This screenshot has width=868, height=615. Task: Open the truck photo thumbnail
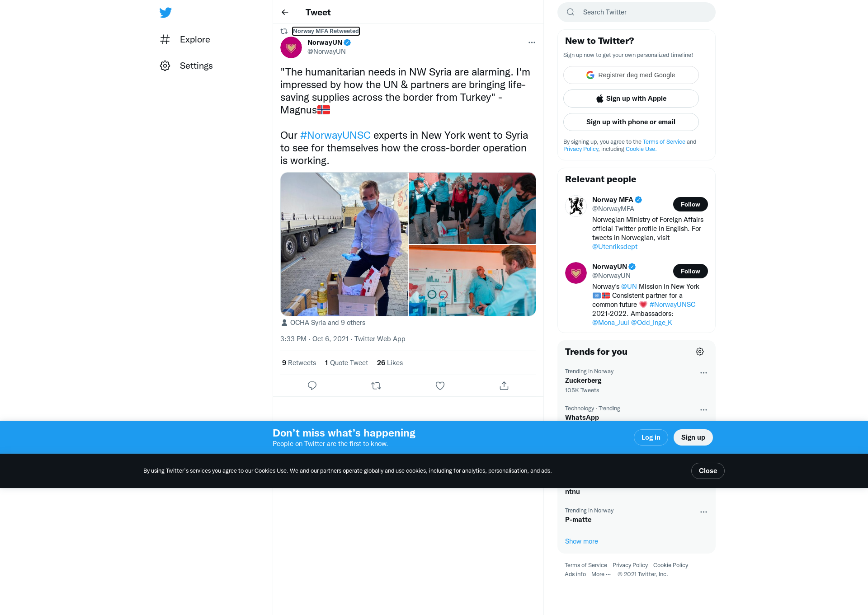click(x=344, y=244)
